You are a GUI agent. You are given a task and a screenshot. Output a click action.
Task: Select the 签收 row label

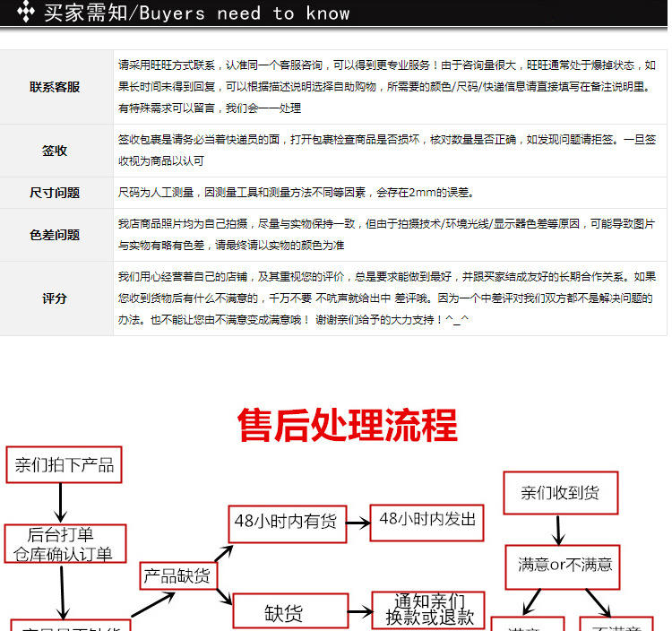point(55,151)
